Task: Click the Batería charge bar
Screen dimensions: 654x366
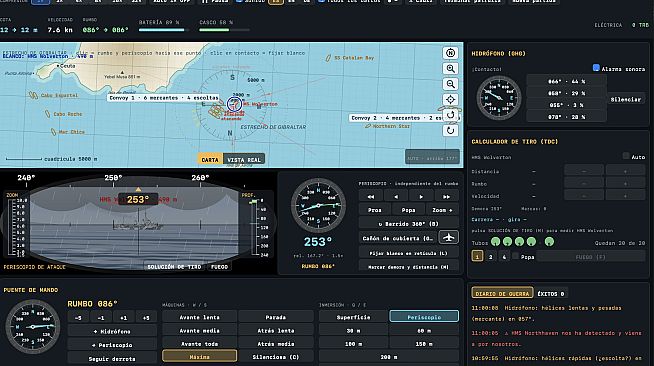Action: click(164, 30)
